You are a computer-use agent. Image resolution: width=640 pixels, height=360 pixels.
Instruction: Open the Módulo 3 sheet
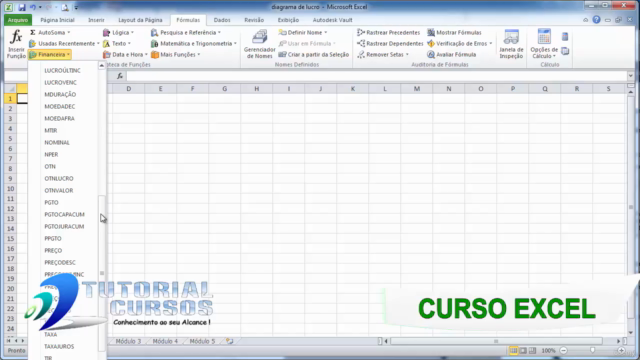128,341
